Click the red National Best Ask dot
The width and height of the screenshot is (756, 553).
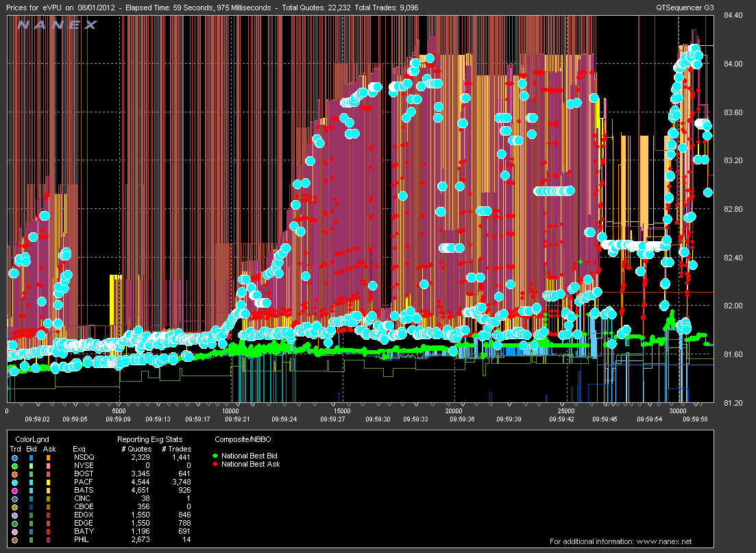pos(215,464)
